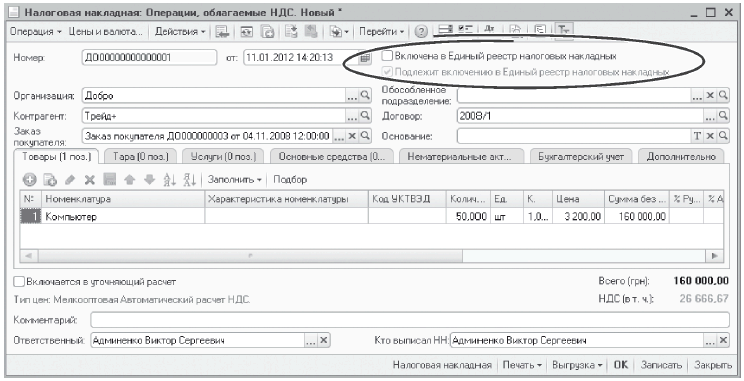Click the table scrollbar right arrow
744x381 pixels.
714,256
